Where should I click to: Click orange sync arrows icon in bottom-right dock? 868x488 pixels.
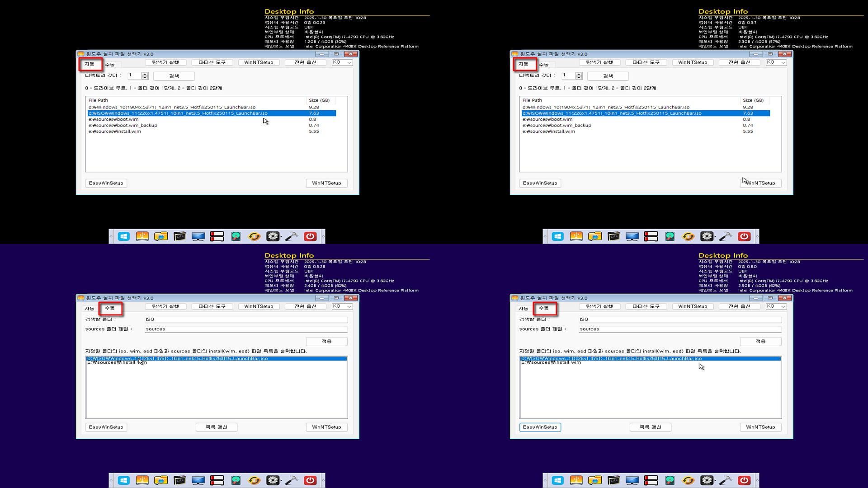tap(688, 480)
